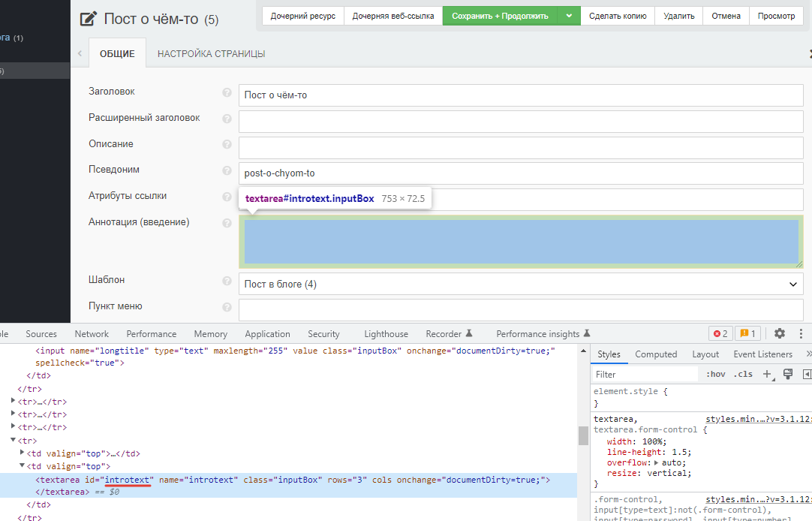The width and height of the screenshot is (812, 521).
Task: Toggle the :hov element state panel
Action: tap(715, 374)
